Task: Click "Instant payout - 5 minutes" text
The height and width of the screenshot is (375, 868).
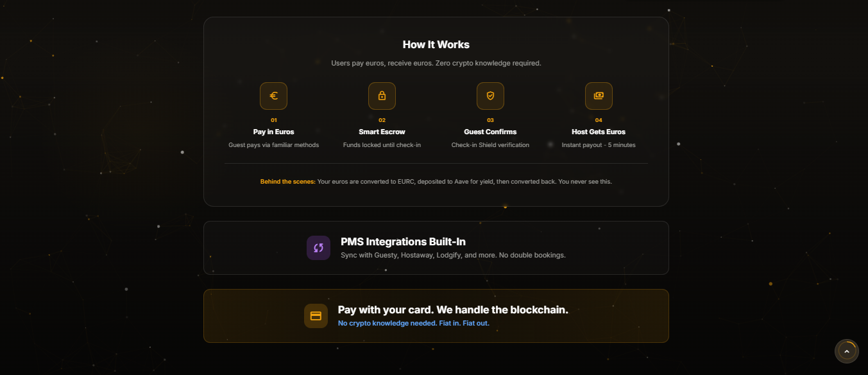Action: coord(599,145)
